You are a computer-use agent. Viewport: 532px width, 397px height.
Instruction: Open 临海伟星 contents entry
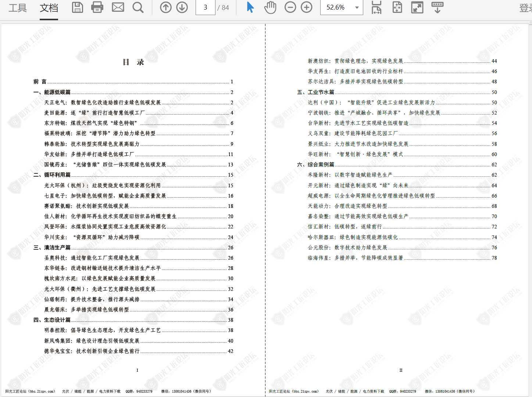point(402,258)
